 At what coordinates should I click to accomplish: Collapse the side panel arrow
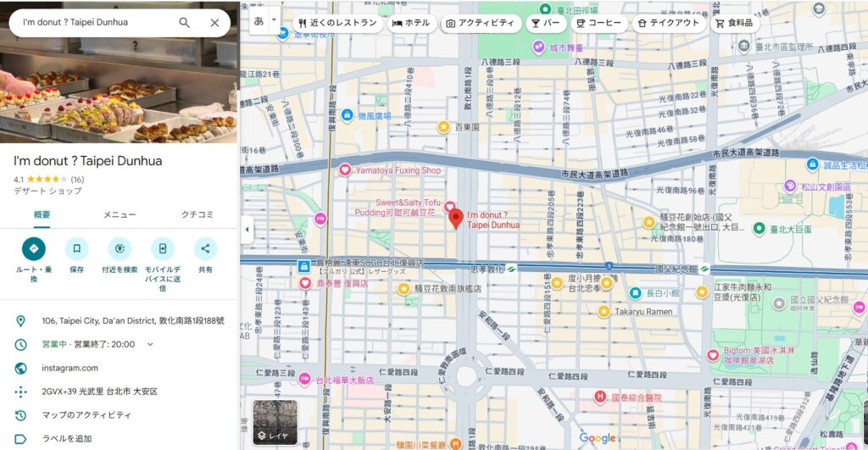coord(247,229)
